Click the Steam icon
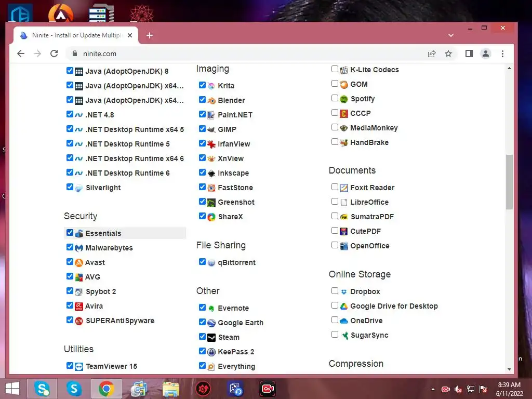Image resolution: width=532 pixels, height=399 pixels. [211, 338]
